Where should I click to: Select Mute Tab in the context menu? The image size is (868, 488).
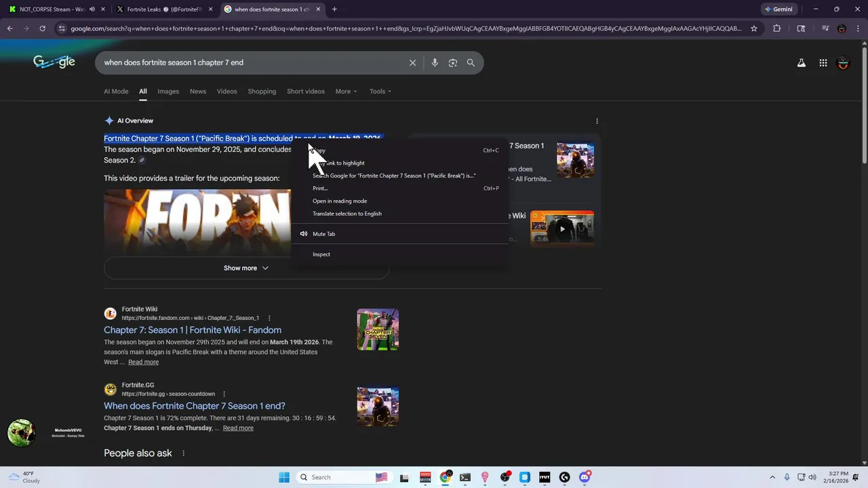point(400,234)
